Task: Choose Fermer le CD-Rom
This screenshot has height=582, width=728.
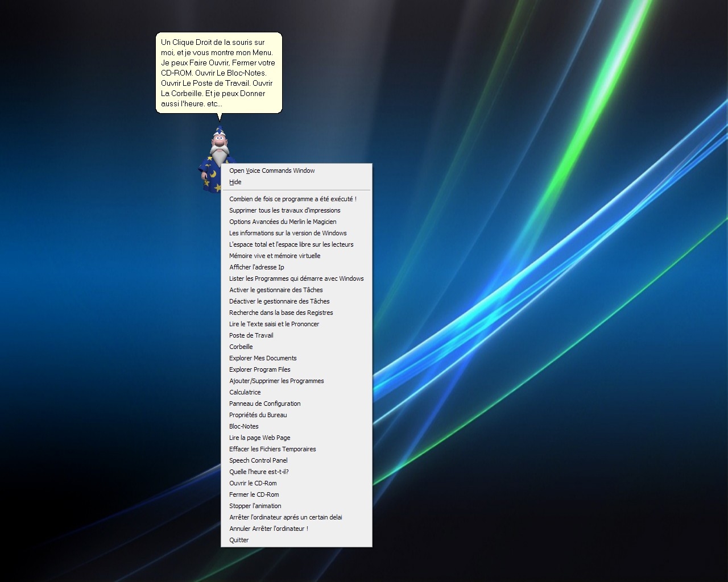Action: click(x=296, y=494)
